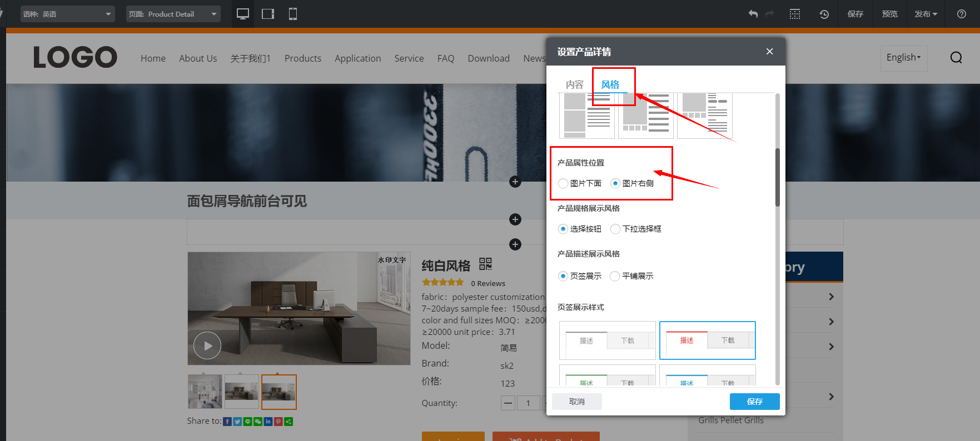Viewport: 980px width, 441px height.
Task: Choose the second product layout thumbnail
Action: click(646, 116)
